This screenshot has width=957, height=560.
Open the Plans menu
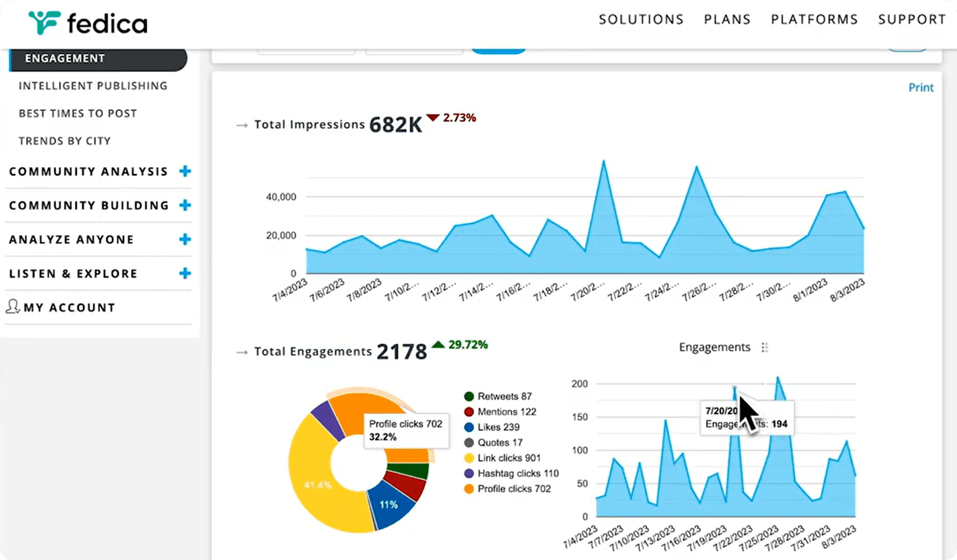727,19
